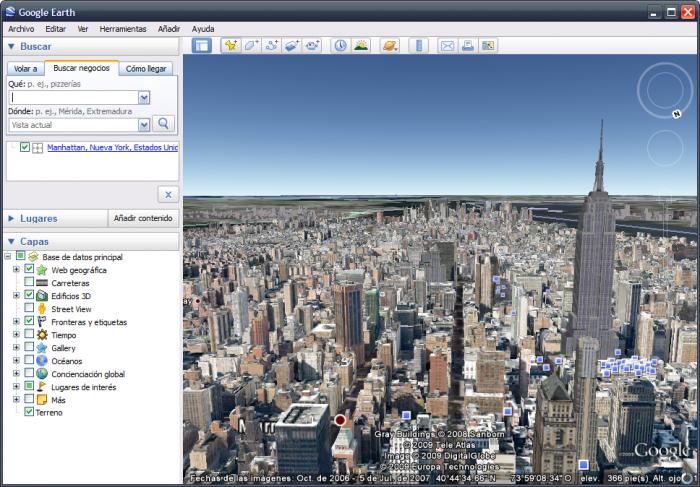Click the Añadir contenido button
Screen dimensions: 700x487
pyautogui.click(x=143, y=218)
